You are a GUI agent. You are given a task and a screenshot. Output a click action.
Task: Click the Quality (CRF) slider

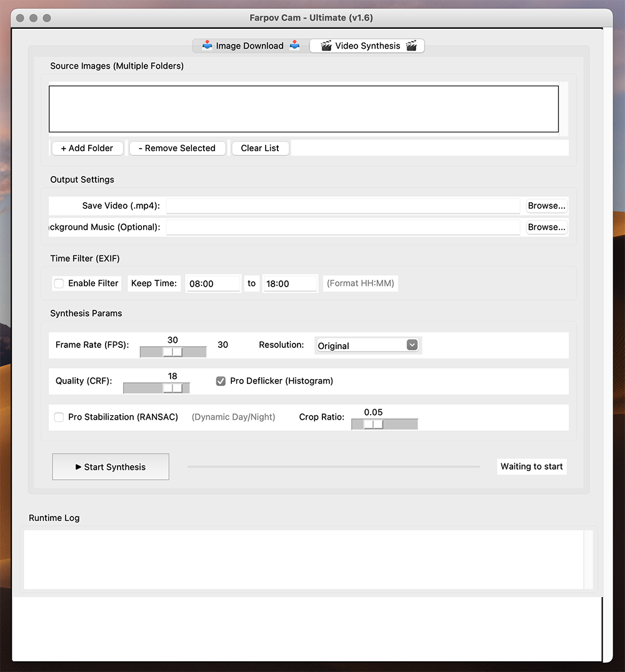tap(173, 388)
